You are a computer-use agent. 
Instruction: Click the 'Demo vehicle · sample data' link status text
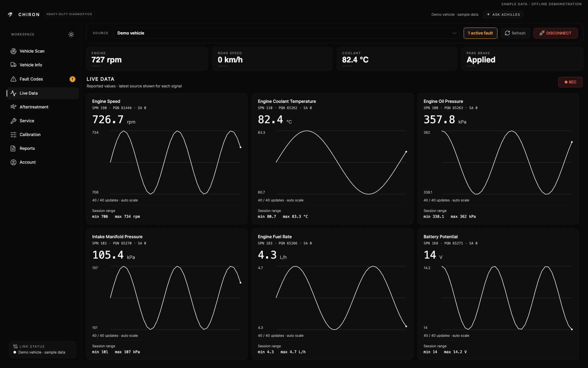42,352
